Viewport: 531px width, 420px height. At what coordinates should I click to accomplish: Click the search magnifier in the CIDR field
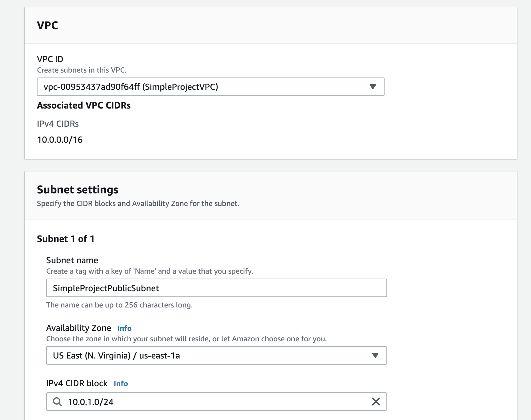(58, 402)
